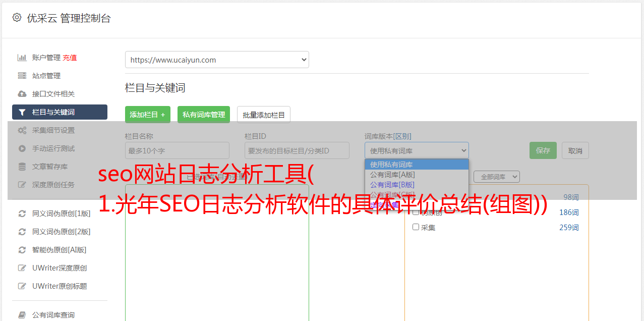Open 文章暂存库 in the sidebar

(50, 167)
